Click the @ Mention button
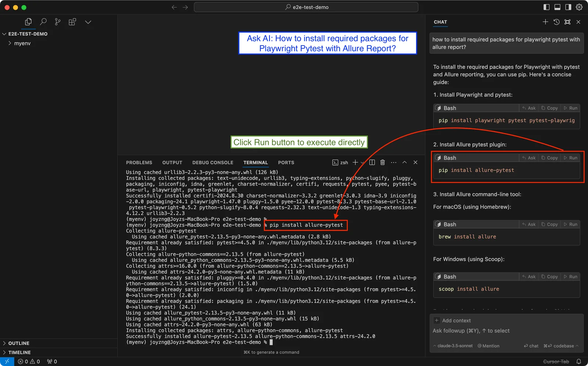 488,346
